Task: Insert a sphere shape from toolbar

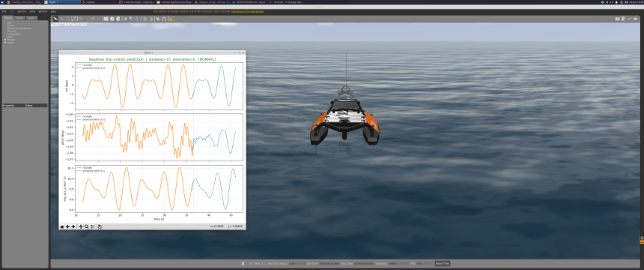Action: point(112,19)
